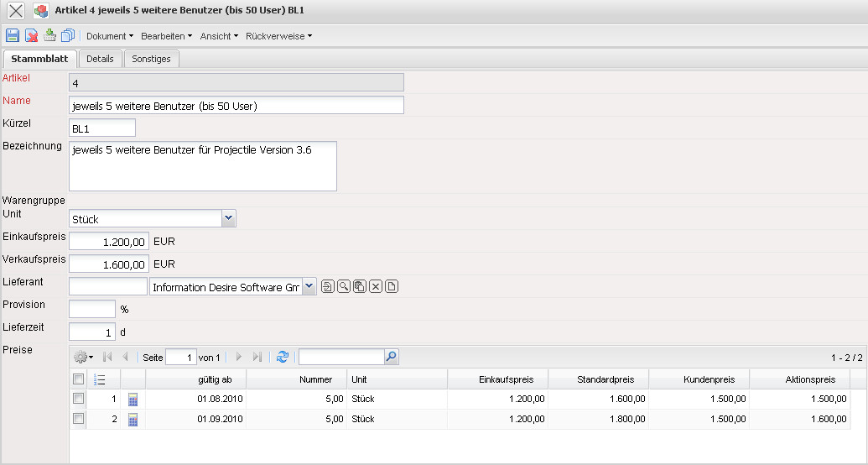Refresh the Preise price table

point(283,357)
